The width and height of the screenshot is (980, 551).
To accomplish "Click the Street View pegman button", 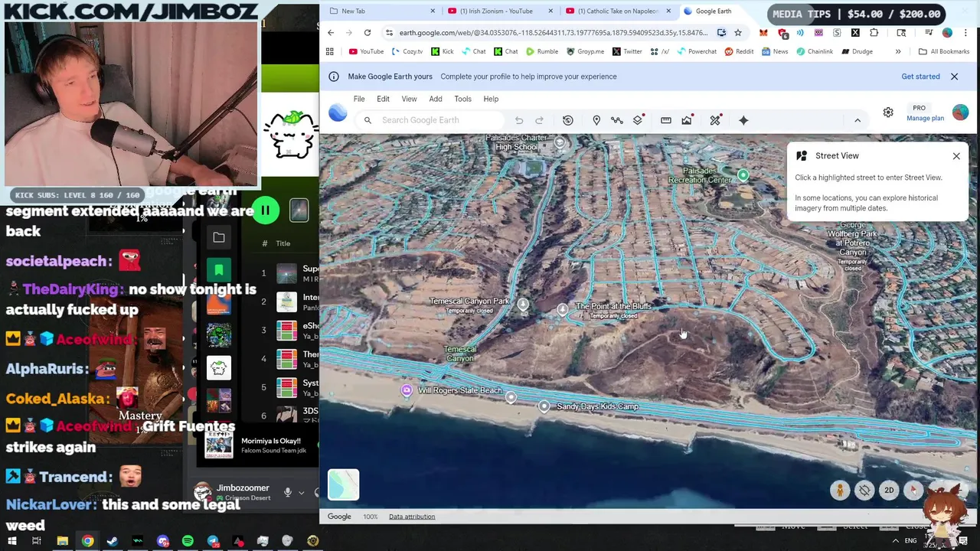I will click(840, 491).
